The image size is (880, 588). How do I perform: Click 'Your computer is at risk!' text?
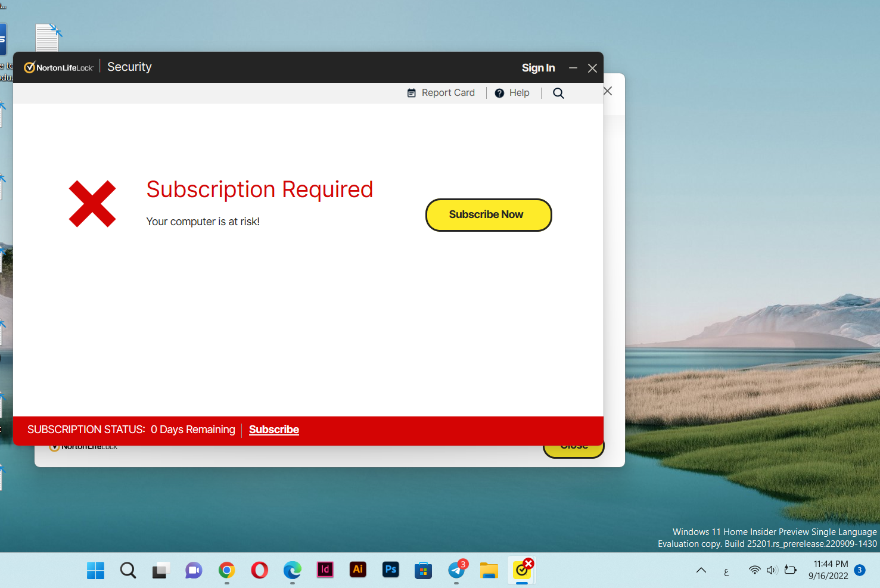pyautogui.click(x=203, y=222)
